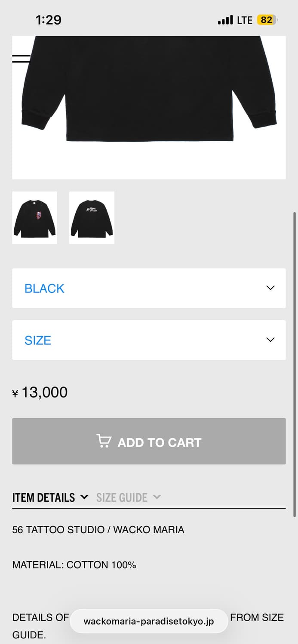Switch to the SIZE GUIDE tab

click(x=122, y=498)
